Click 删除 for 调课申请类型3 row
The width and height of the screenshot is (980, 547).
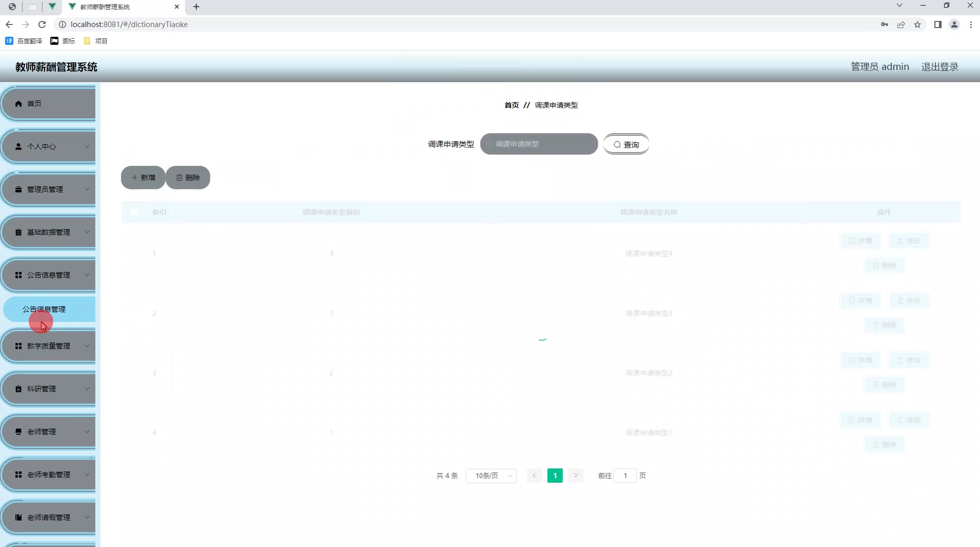coord(885,325)
